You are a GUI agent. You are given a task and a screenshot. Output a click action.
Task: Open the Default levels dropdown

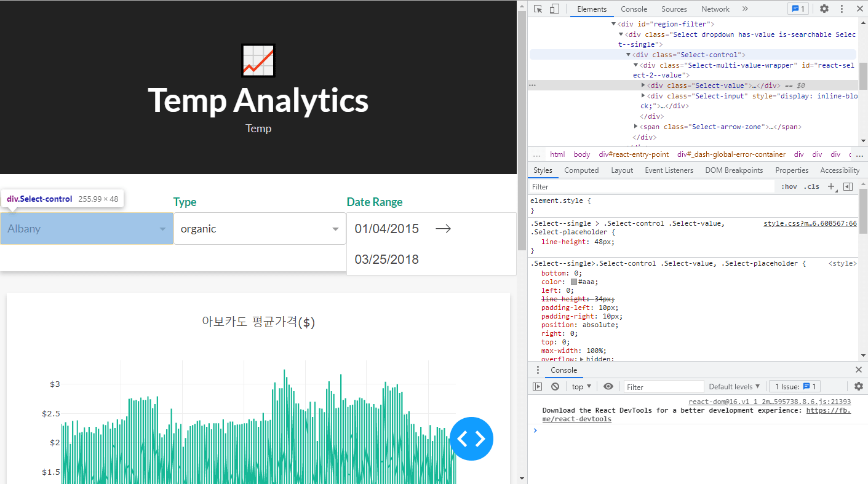[733, 386]
